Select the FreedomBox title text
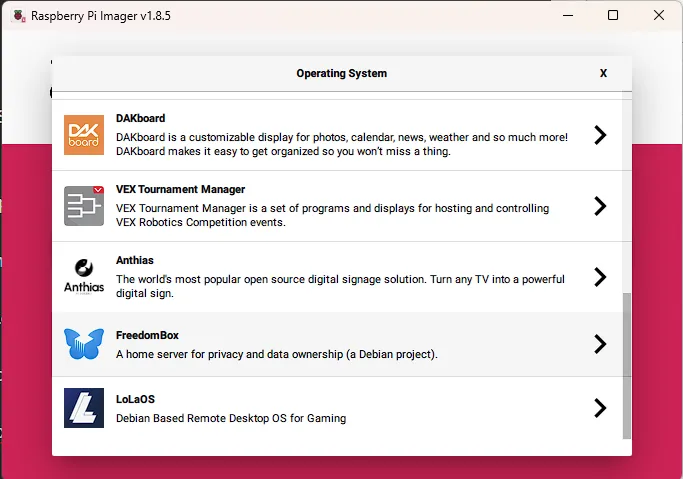This screenshot has height=479, width=683. [147, 335]
